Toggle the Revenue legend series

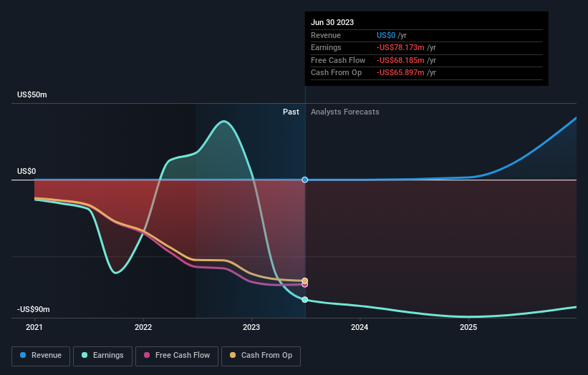point(41,356)
